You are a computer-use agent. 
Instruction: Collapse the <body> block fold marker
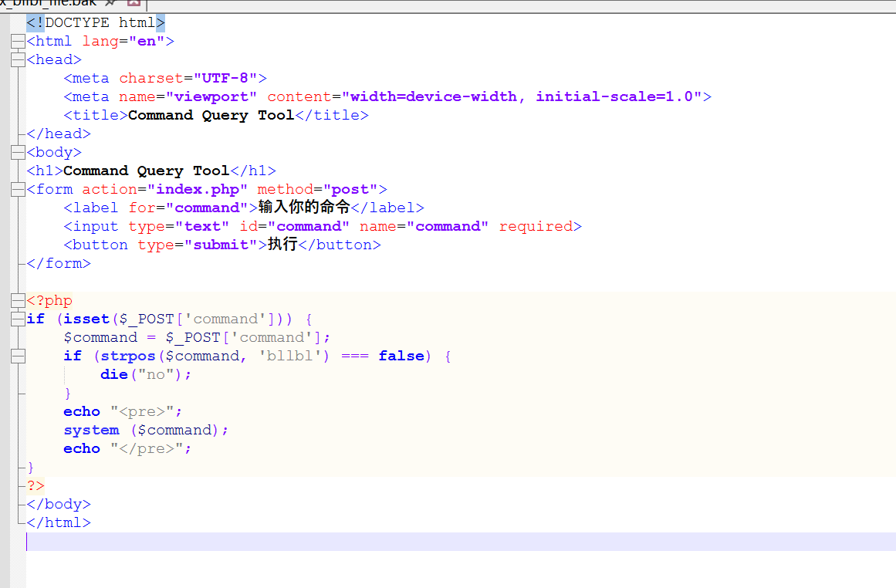click(x=18, y=152)
